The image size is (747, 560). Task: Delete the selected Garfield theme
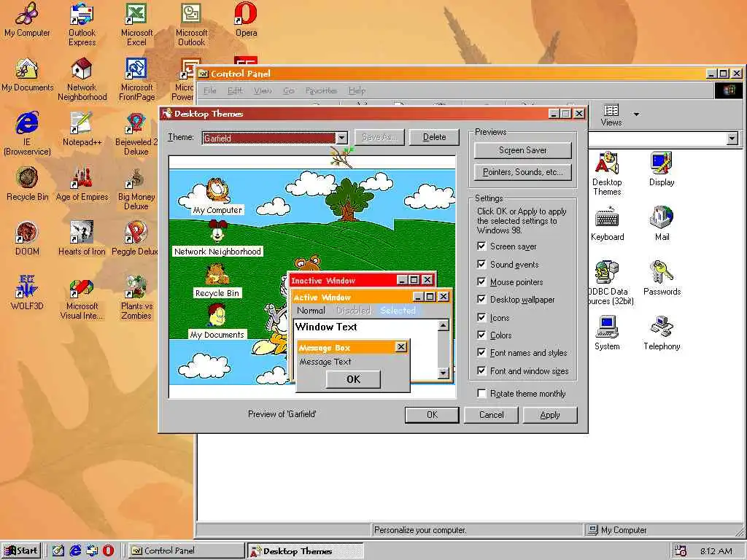click(434, 137)
